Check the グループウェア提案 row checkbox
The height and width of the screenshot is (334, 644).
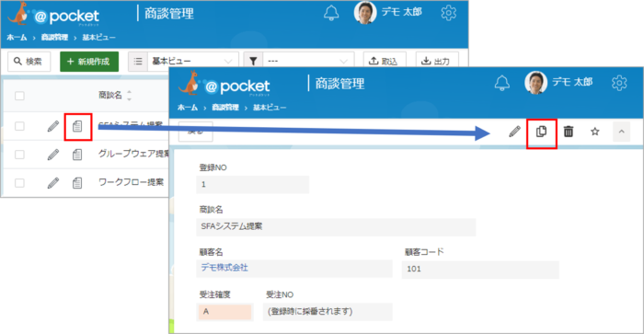19,155
